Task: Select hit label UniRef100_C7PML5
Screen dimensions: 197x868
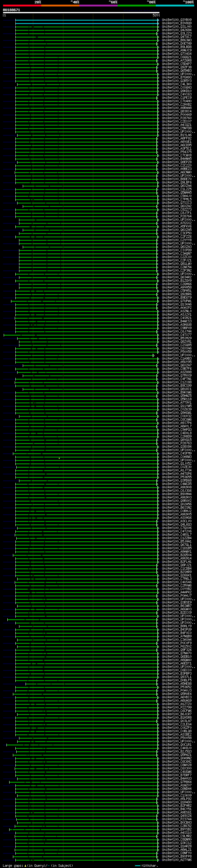Action: (177, 199)
